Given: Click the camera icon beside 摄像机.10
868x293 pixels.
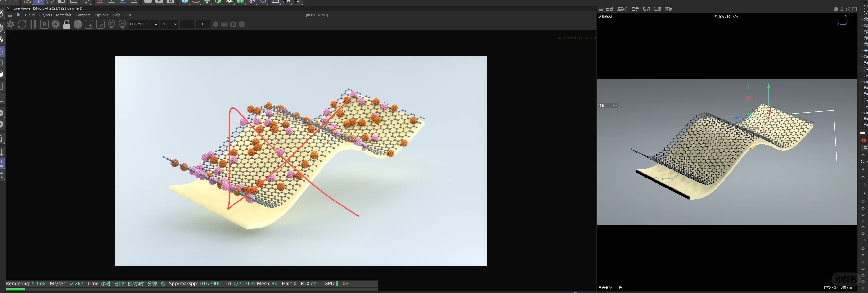Looking at the screenshot, I should 735,16.
